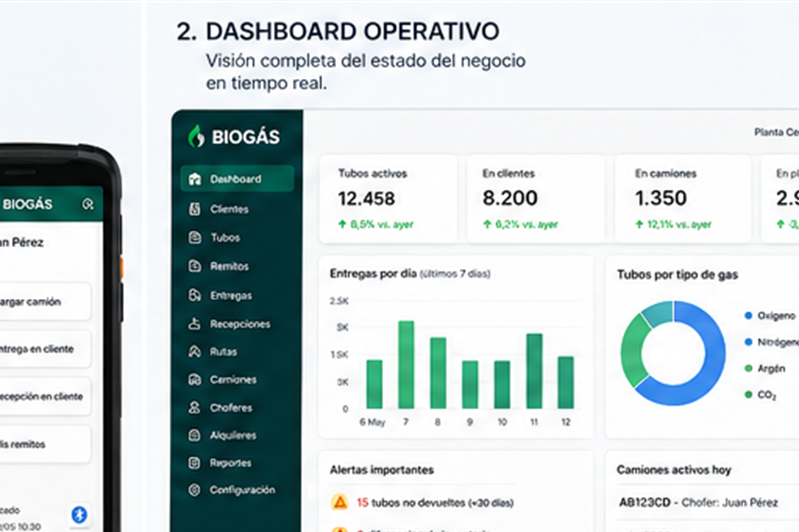Click the Camiones truck icon in sidebar
The width and height of the screenshot is (799, 532).
click(x=195, y=379)
